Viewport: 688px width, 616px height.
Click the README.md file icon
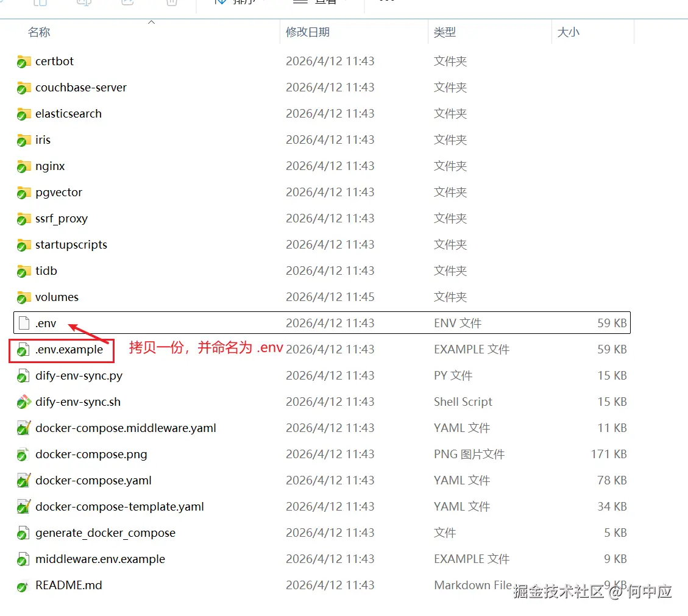pos(24,586)
